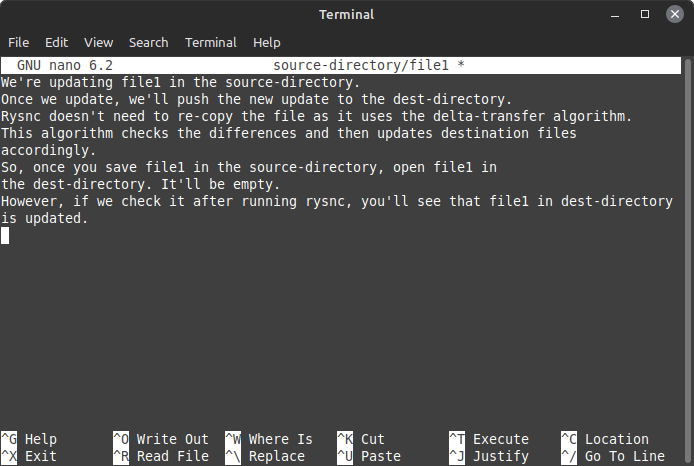Click the ^G Help shortcut

point(30,439)
